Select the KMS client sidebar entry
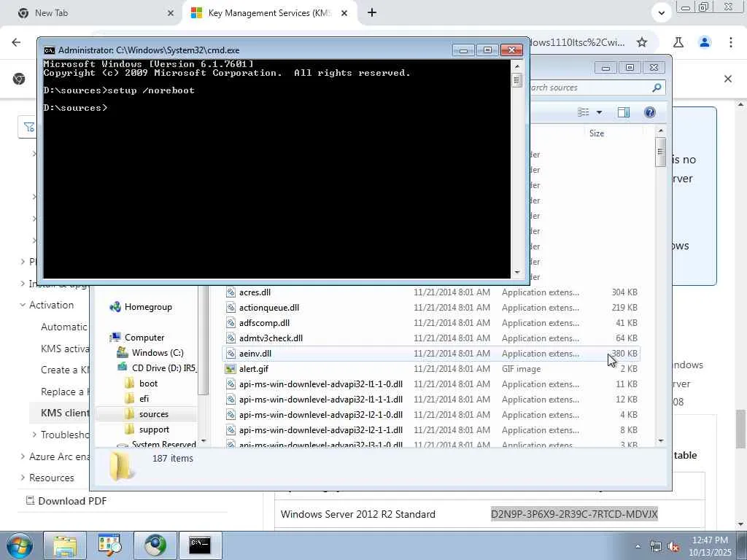 click(x=60, y=413)
